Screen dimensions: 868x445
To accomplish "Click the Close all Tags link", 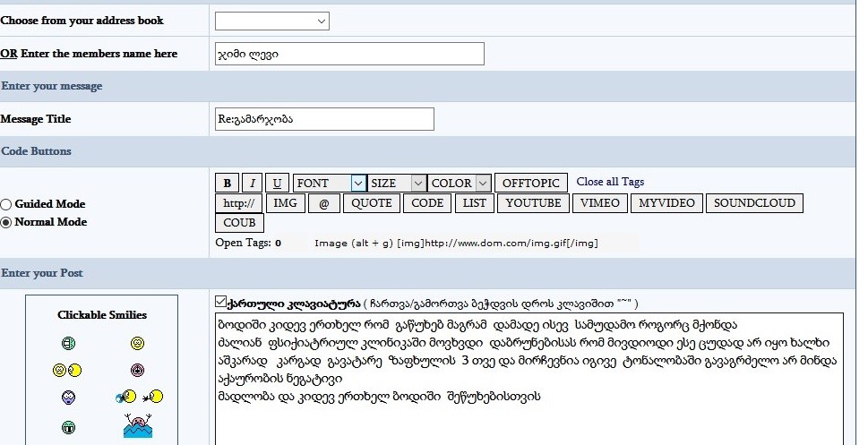I will [610, 182].
